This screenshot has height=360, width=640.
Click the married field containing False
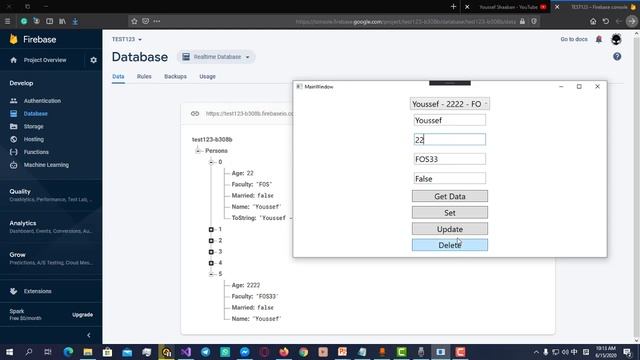[x=449, y=178]
